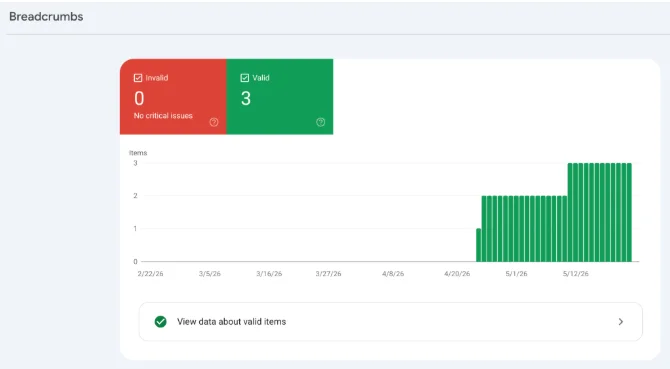670x369 pixels.
Task: Click green checkmark icon beside valid items
Action: click(x=161, y=322)
